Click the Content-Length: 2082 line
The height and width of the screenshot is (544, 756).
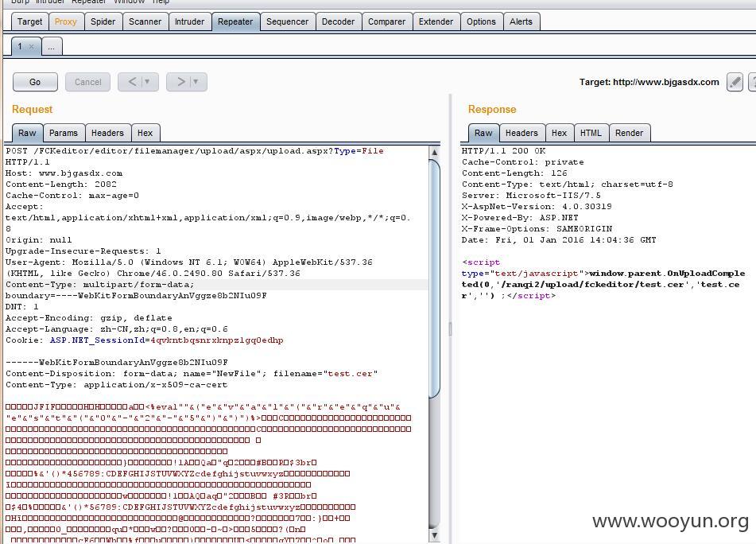tap(61, 185)
